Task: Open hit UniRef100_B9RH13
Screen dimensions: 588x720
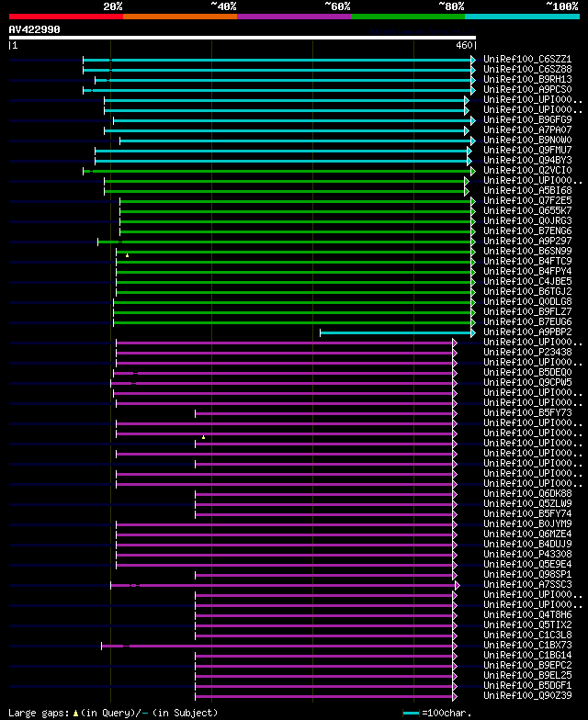Action: click(x=527, y=79)
